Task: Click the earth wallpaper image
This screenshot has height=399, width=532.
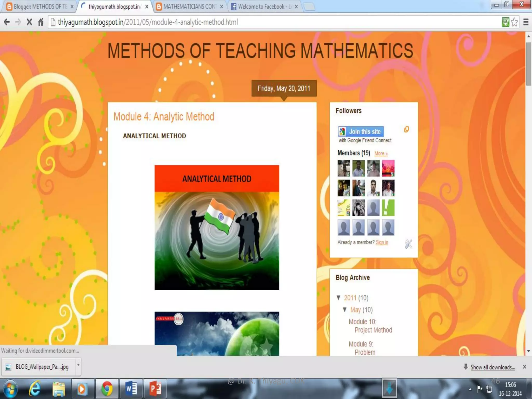Action: pyautogui.click(x=217, y=334)
